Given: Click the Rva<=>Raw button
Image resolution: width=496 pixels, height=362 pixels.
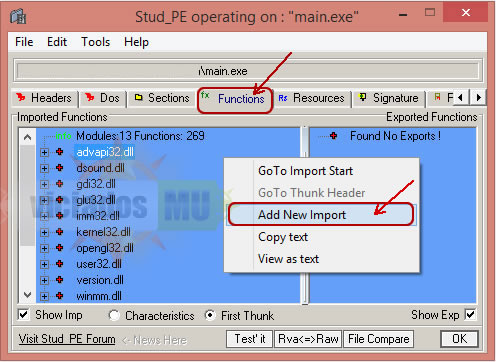Looking at the screenshot, I should point(308,339).
